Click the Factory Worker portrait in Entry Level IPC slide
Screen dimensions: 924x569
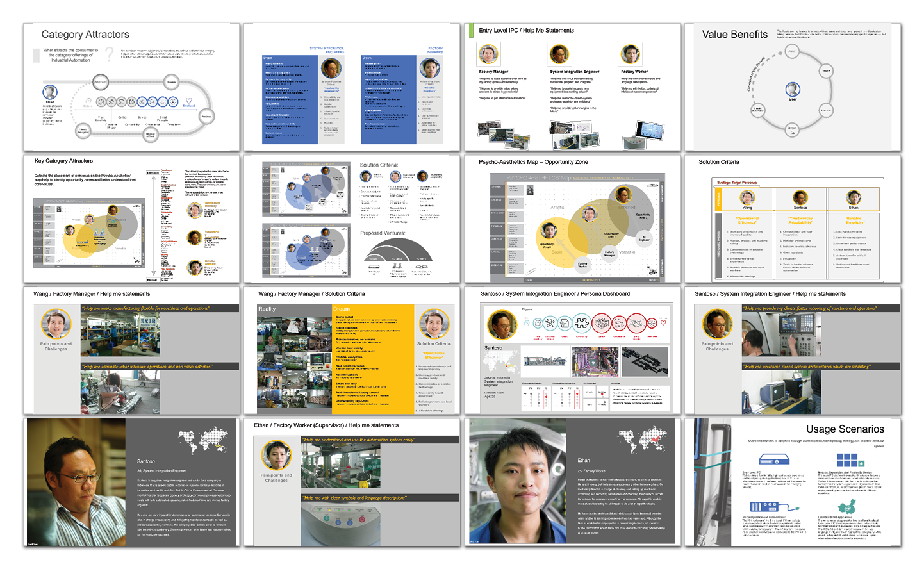click(629, 54)
